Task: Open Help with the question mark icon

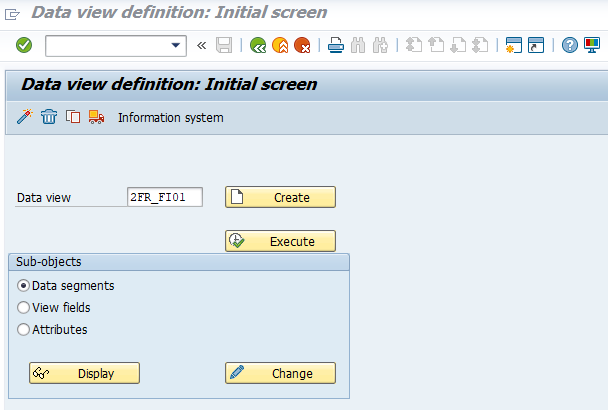Action: coord(569,45)
